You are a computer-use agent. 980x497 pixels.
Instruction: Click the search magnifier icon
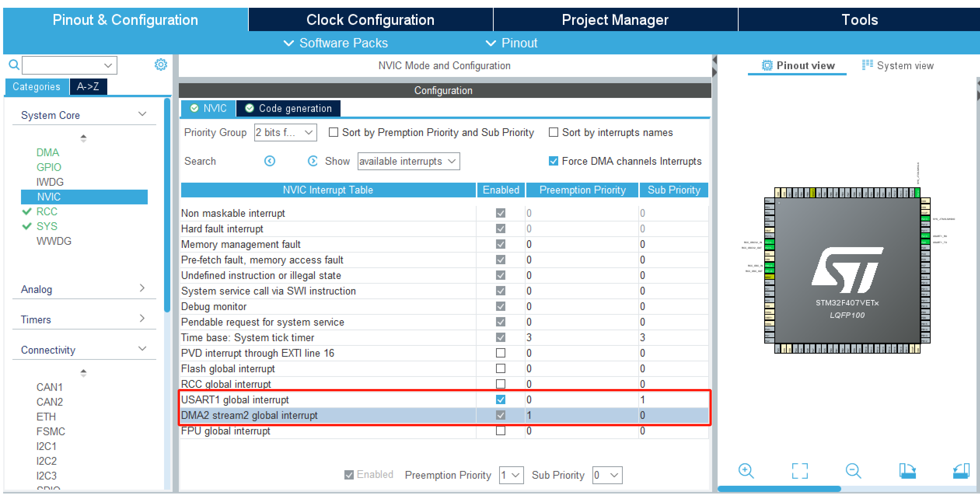[x=14, y=65]
